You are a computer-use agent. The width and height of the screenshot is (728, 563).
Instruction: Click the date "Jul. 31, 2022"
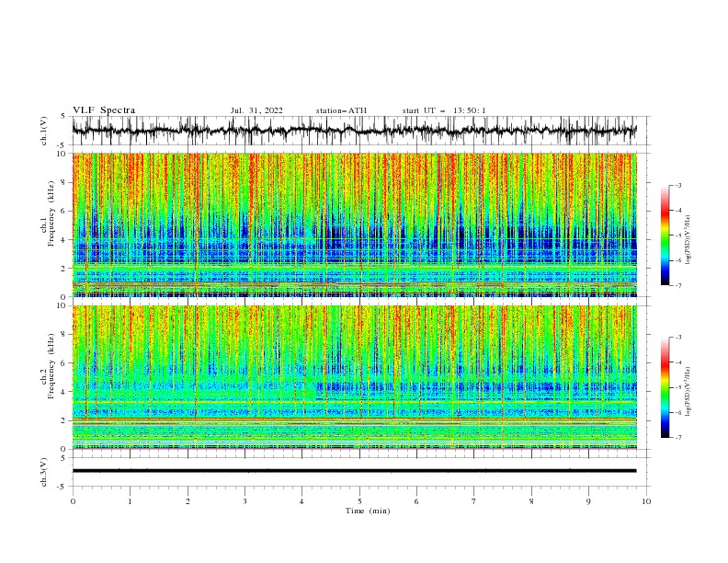click(x=256, y=110)
